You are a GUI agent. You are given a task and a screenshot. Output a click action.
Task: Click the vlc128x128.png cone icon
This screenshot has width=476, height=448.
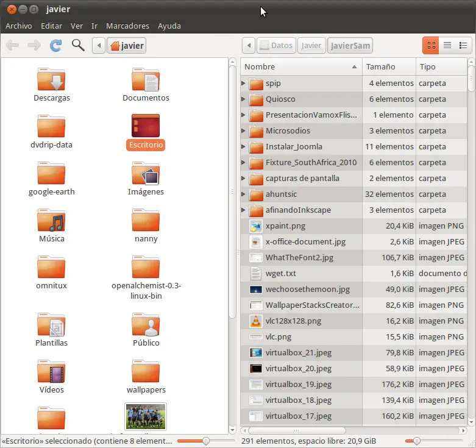(x=256, y=321)
